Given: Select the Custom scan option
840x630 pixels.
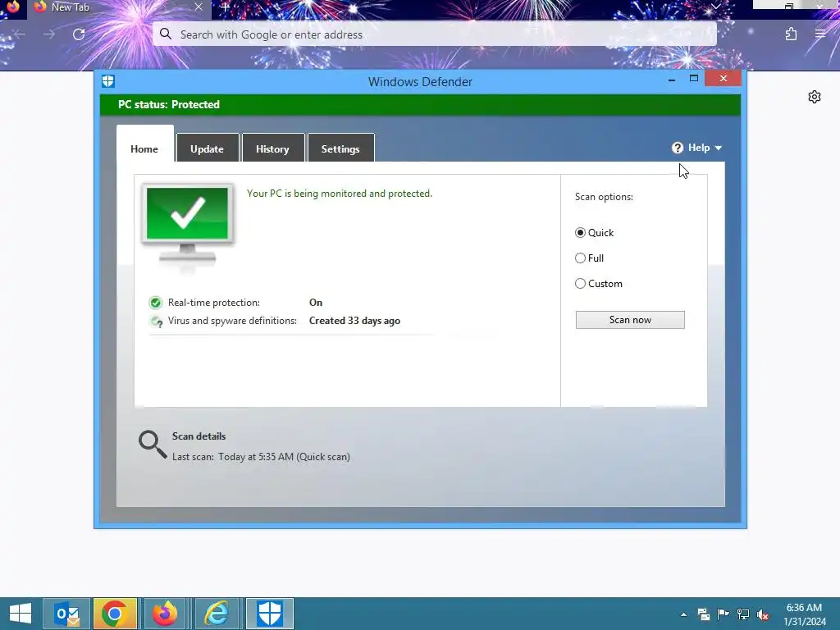Looking at the screenshot, I should tap(580, 284).
